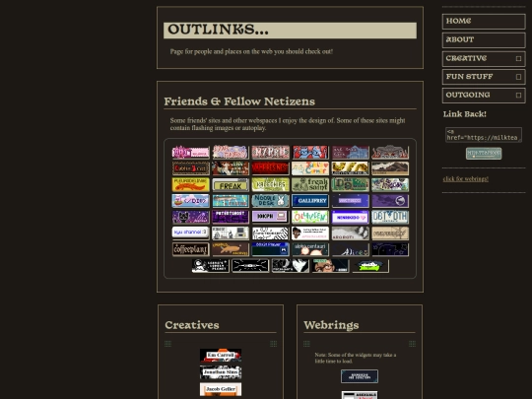Click the first dark webring widget
This screenshot has width=532, height=399.
tap(360, 376)
